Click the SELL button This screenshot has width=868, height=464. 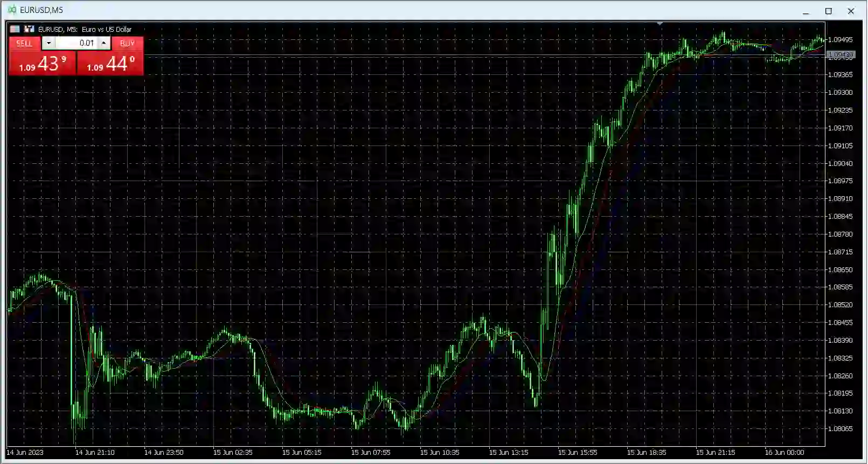24,43
